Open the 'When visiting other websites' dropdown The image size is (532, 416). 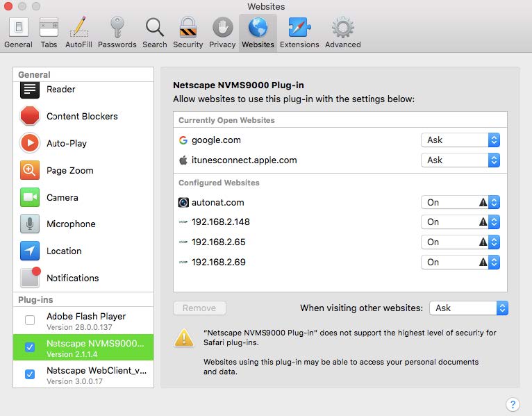tap(469, 308)
